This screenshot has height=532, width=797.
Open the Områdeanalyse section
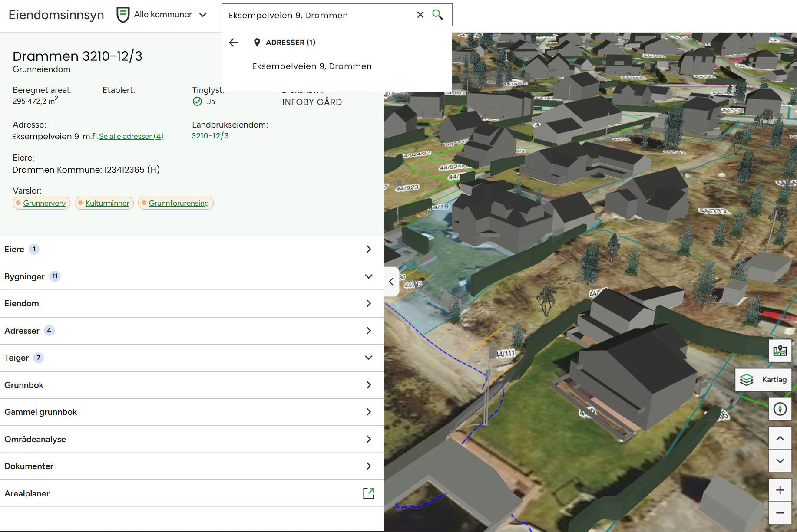pos(192,439)
